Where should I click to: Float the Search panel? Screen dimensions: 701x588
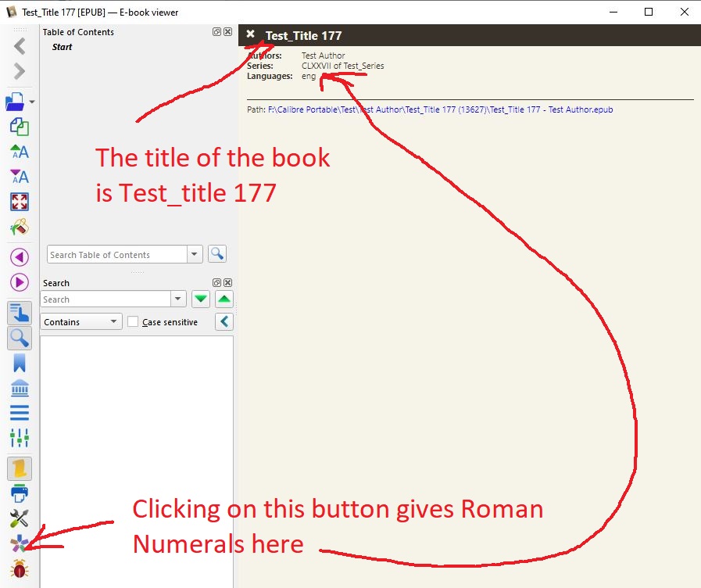(x=216, y=282)
